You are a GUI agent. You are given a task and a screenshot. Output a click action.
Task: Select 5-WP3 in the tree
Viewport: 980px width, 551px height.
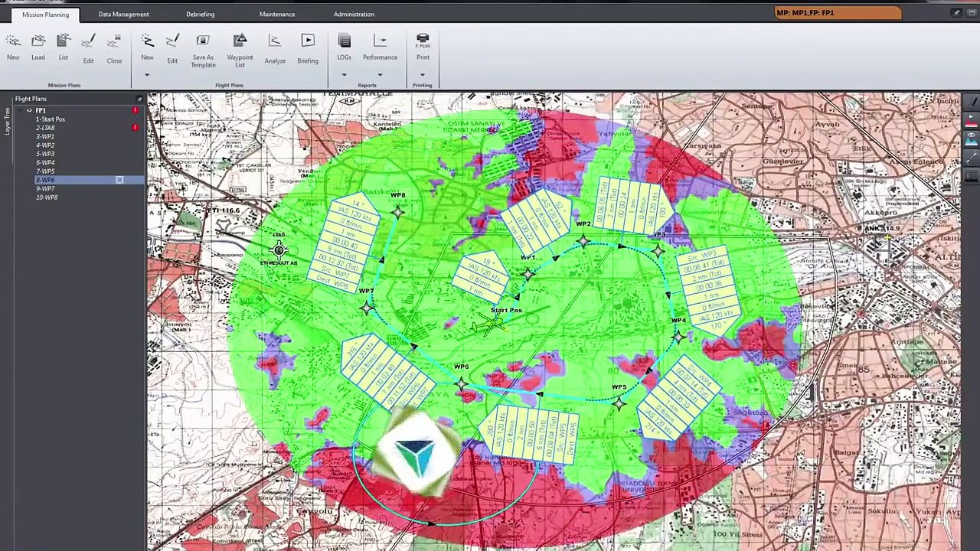click(45, 154)
